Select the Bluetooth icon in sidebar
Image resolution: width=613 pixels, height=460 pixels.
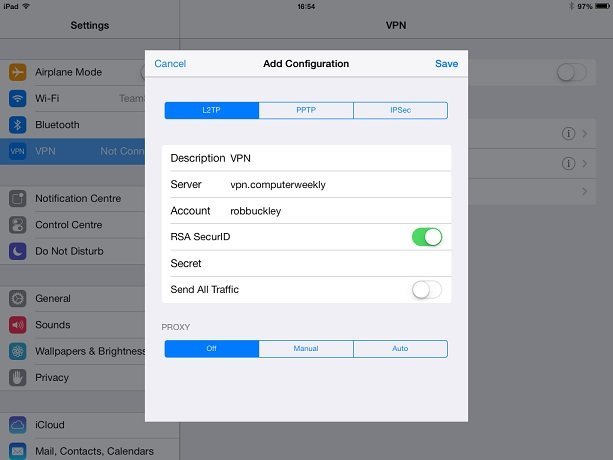(17, 125)
